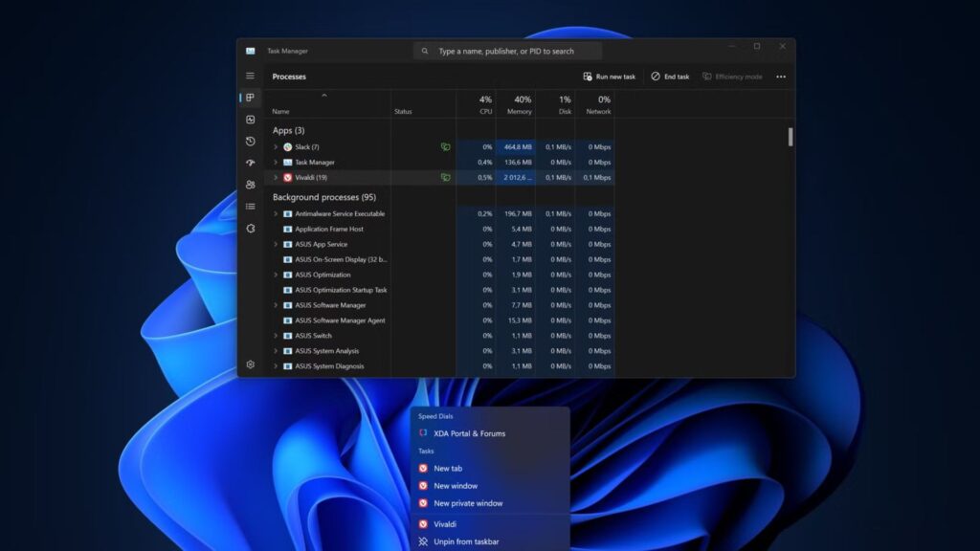Open XDA Portal & Forums speed dial

(x=490, y=433)
